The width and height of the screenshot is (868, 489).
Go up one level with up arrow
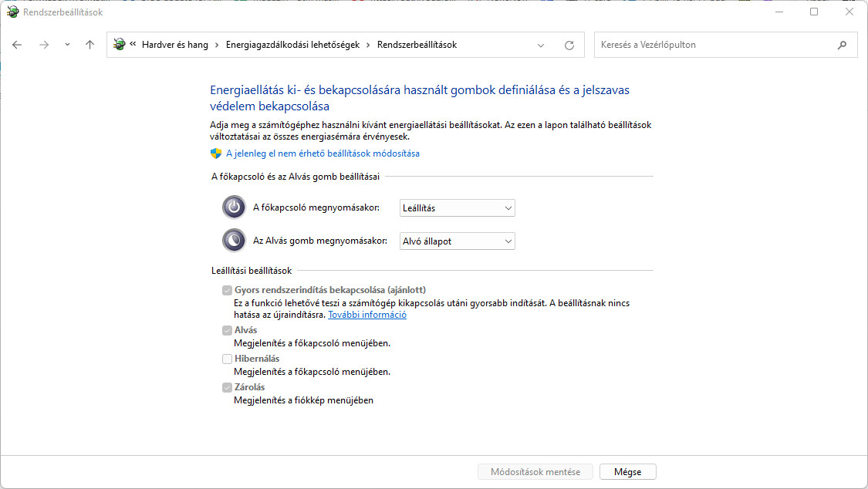tap(90, 45)
